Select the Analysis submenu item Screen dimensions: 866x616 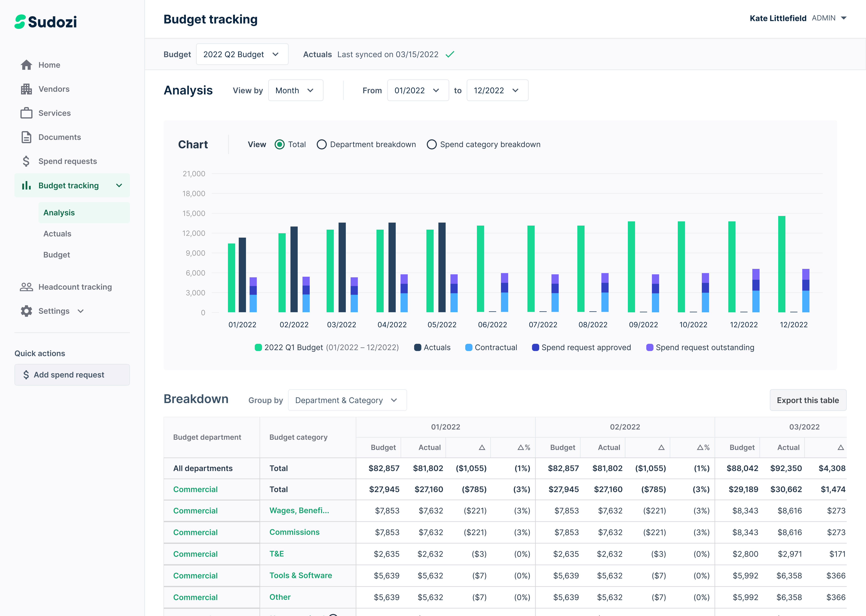click(x=84, y=212)
